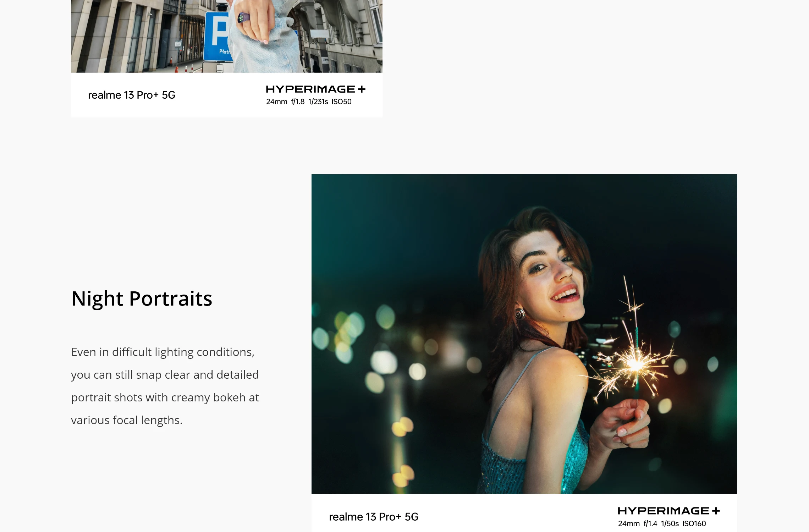Click the plus symbol in bottom HYPERIMAGE logo
The height and width of the screenshot is (532, 809).
[x=716, y=511]
